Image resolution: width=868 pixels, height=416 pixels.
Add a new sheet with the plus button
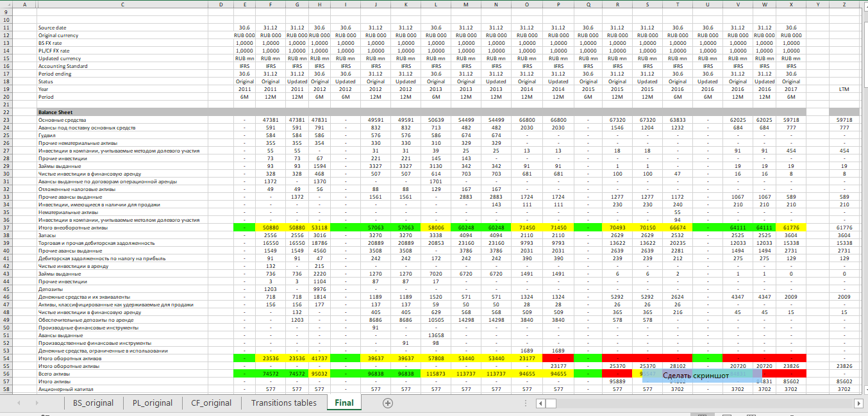pos(387,403)
